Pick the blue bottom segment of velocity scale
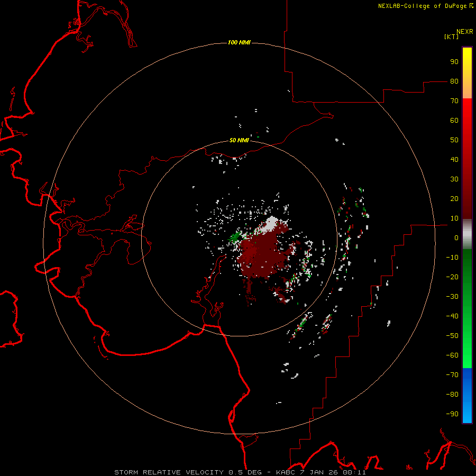 pyautogui.click(x=467, y=396)
